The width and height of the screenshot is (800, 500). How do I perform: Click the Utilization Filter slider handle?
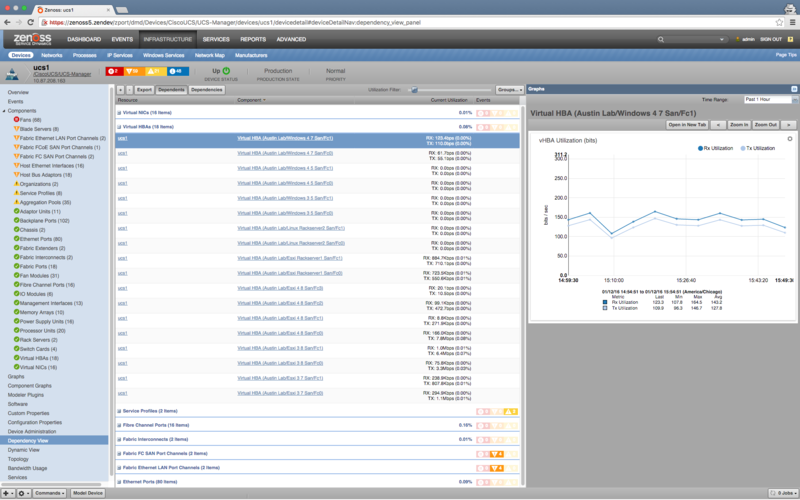414,90
